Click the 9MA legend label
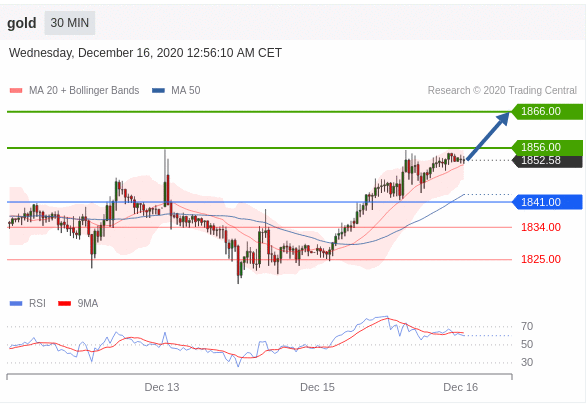Image resolution: width=588 pixels, height=406 pixels. [x=88, y=303]
